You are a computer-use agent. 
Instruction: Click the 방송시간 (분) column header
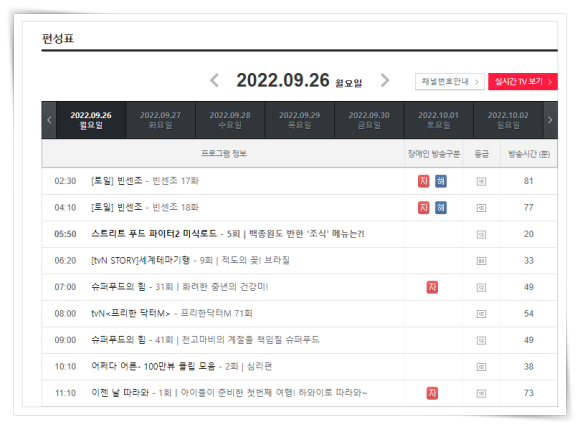pos(529,154)
